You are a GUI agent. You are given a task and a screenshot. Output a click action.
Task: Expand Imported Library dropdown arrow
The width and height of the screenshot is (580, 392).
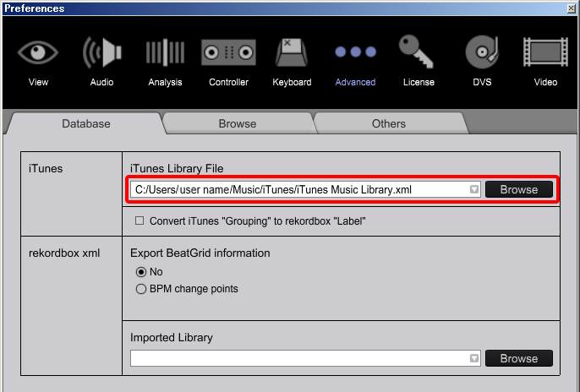coord(474,358)
